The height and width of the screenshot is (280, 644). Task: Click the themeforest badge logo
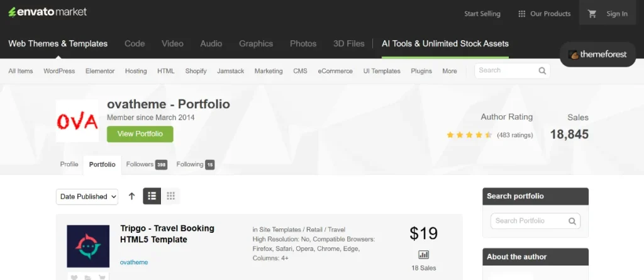pos(597,54)
